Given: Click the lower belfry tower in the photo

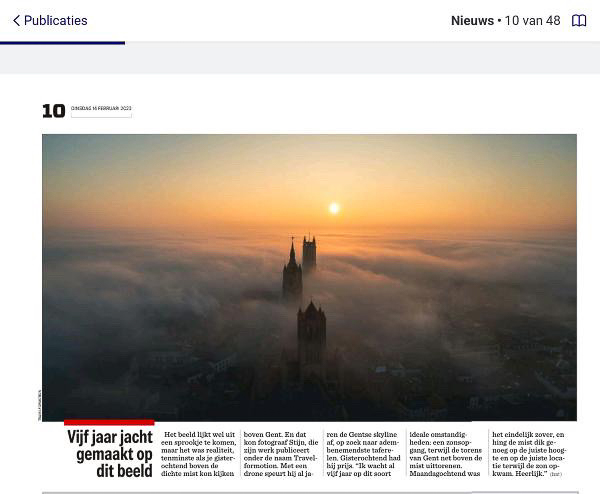Looking at the screenshot, I should (x=311, y=340).
